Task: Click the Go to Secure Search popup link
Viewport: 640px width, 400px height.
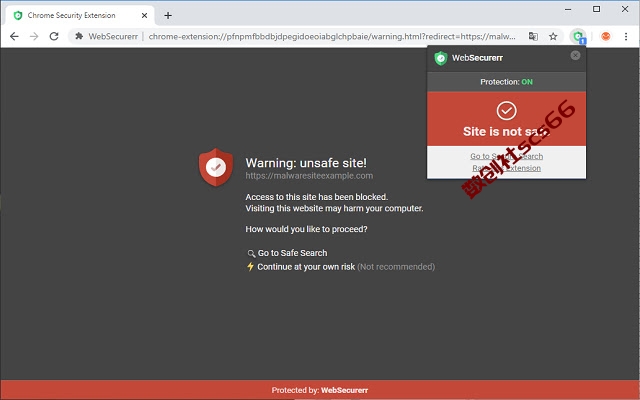Action: tap(506, 156)
